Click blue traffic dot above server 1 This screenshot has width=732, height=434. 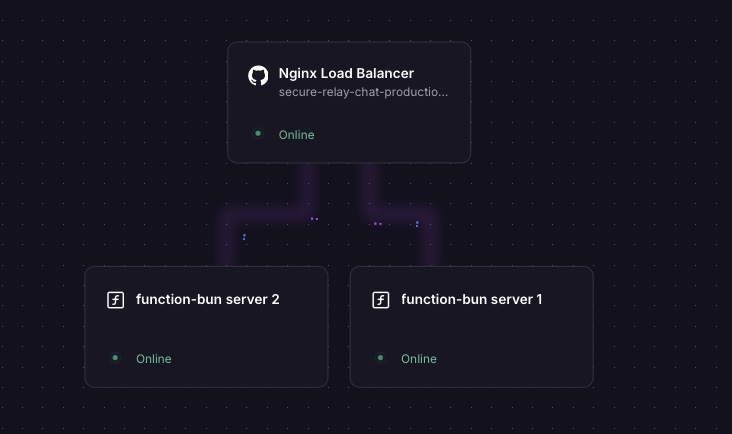(417, 224)
